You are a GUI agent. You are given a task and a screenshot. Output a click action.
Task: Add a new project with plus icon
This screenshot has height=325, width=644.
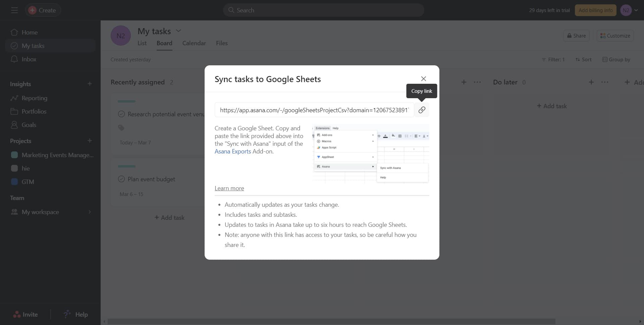click(x=90, y=141)
